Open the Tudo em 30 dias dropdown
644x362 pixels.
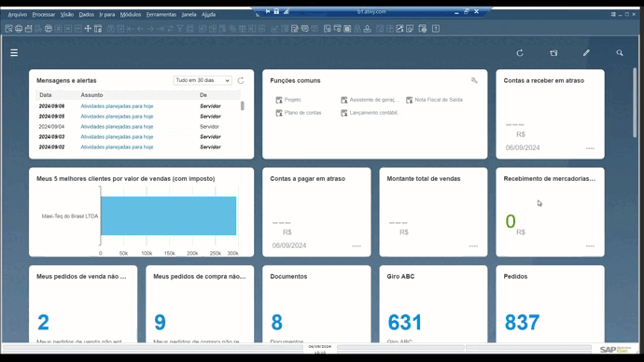[203, 80]
